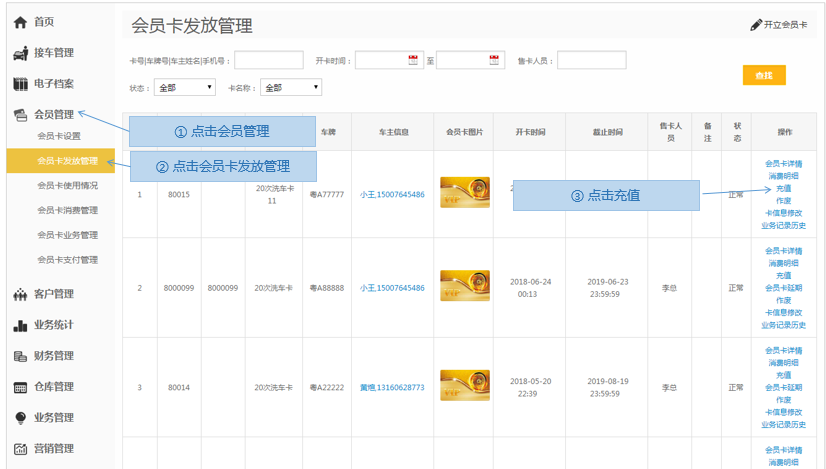Click the pencil 开立会员卡 button

point(778,25)
